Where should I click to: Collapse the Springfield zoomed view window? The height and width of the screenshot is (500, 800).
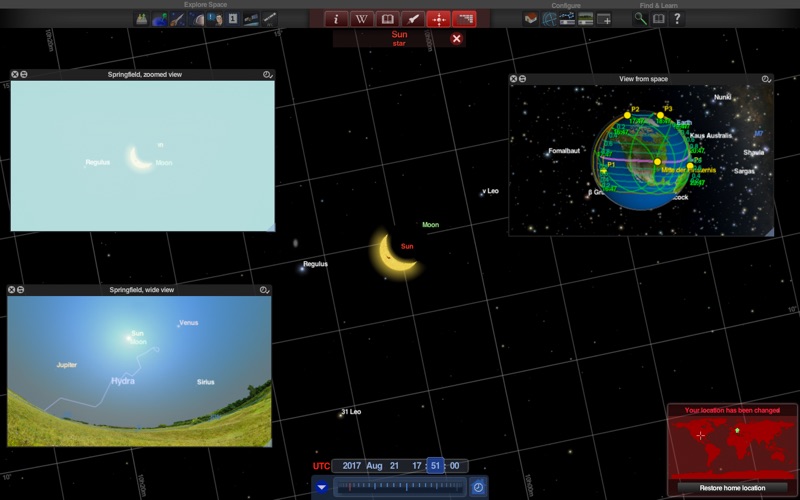pos(23,74)
